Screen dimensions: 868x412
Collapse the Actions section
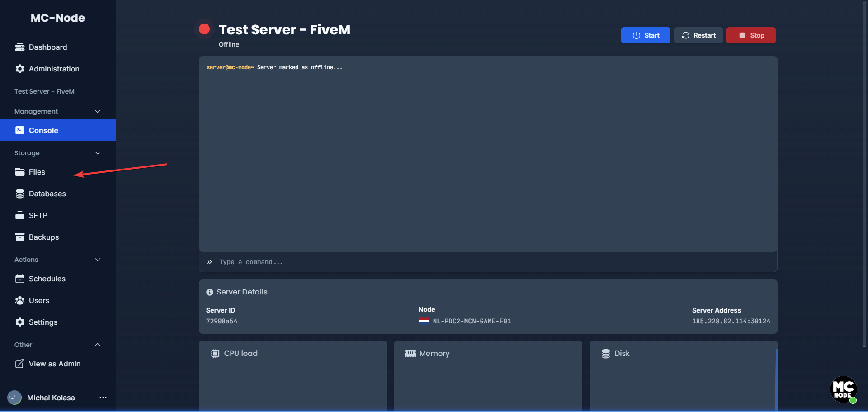[x=98, y=260]
